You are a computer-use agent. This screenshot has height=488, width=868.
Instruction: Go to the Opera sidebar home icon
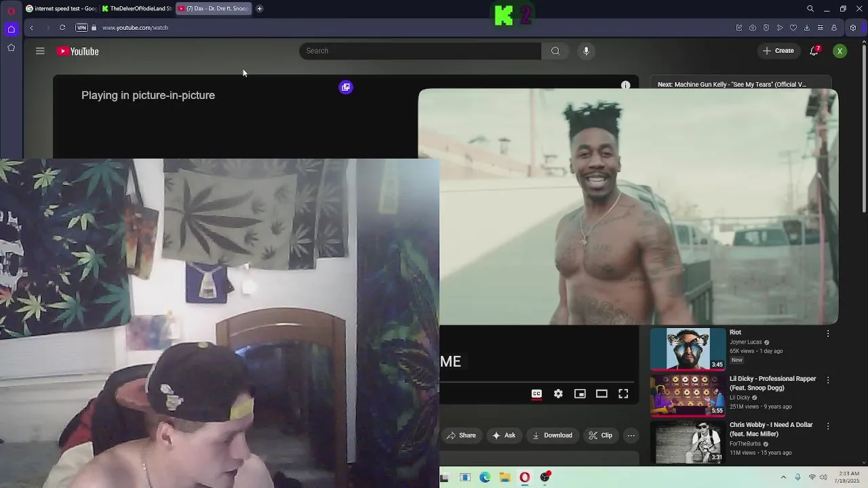(11, 28)
